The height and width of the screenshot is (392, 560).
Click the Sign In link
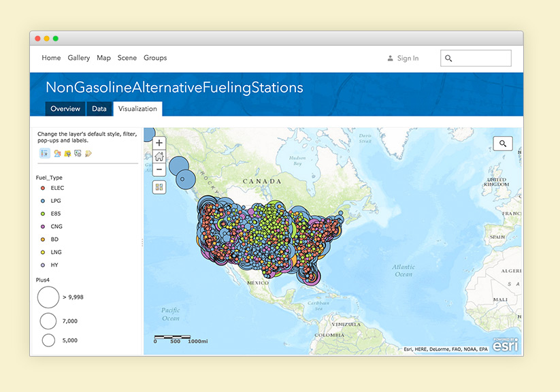click(x=408, y=59)
